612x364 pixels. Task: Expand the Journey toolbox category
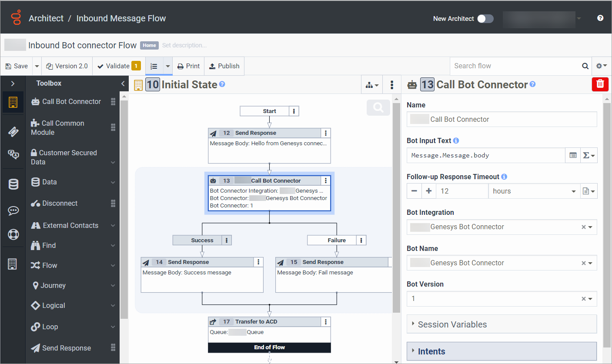coord(73,286)
